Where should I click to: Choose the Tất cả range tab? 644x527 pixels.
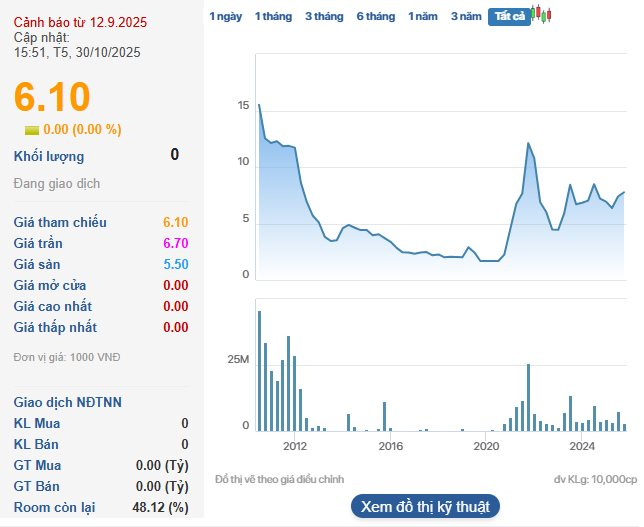click(x=508, y=16)
